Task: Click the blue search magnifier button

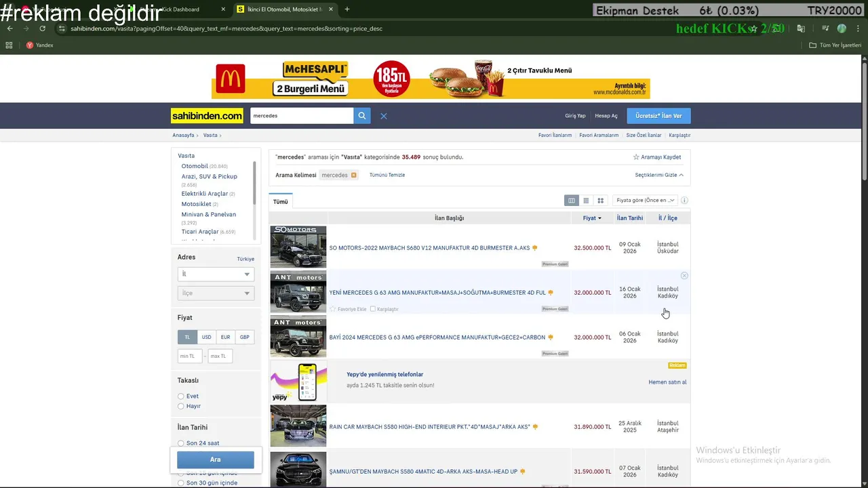Action: click(x=362, y=116)
